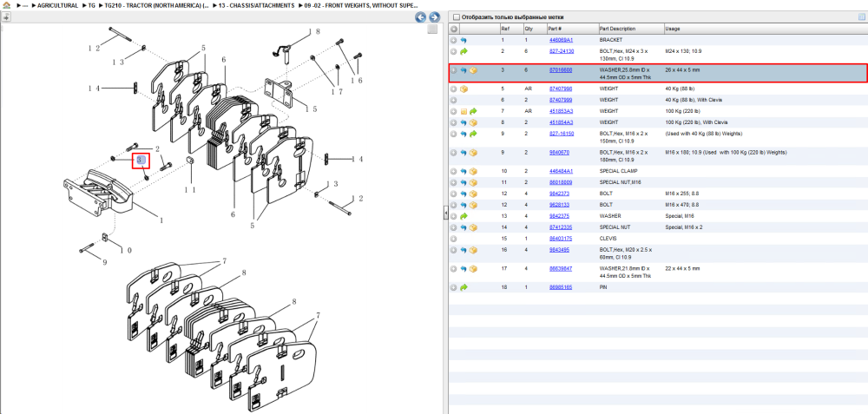Open part number link 451853A3
868x414 pixels.
point(560,111)
